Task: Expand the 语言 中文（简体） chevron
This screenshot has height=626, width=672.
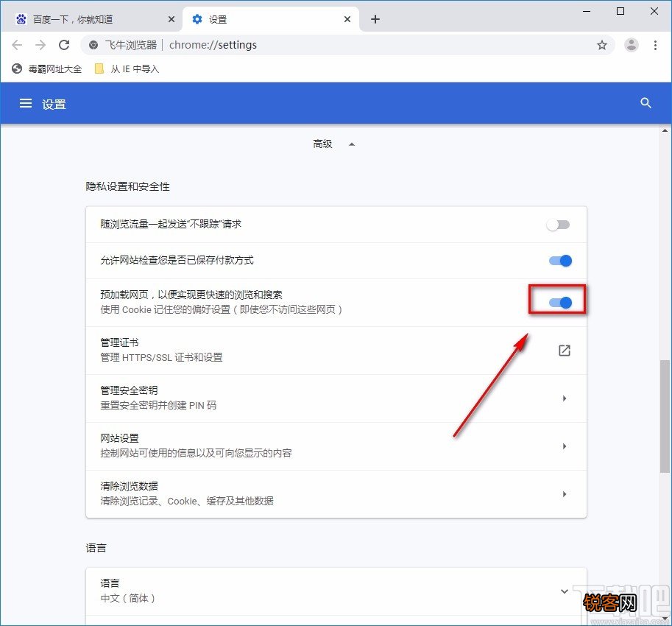Action: (x=565, y=591)
